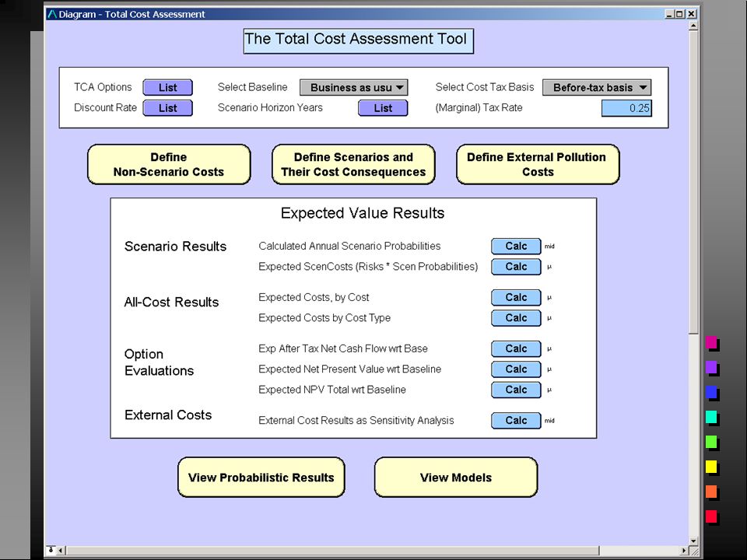Calc Expected Net Present Value wrt Baseline
The height and width of the screenshot is (560, 747).
point(516,369)
